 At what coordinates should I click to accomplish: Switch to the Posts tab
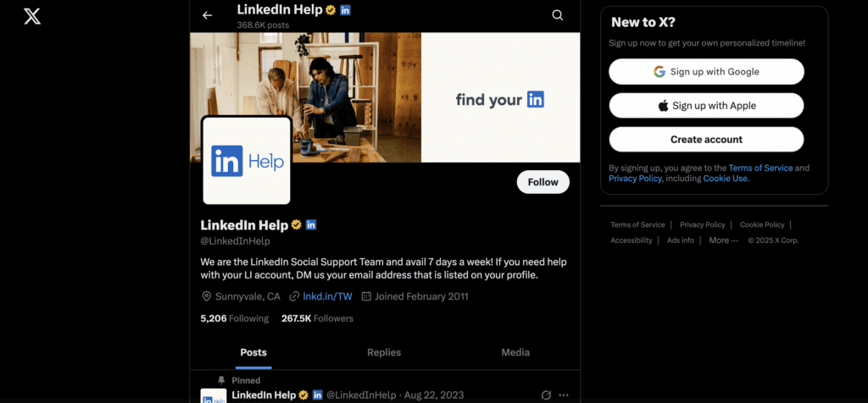tap(253, 353)
